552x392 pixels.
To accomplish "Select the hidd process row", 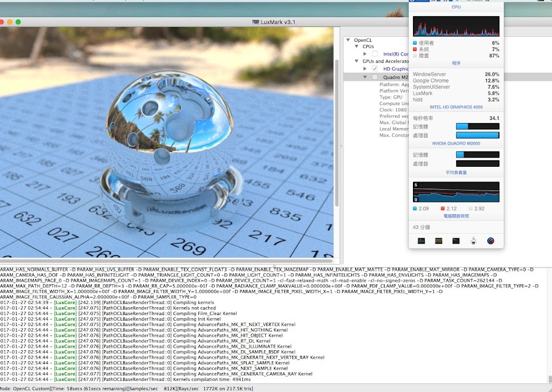I will point(456,100).
